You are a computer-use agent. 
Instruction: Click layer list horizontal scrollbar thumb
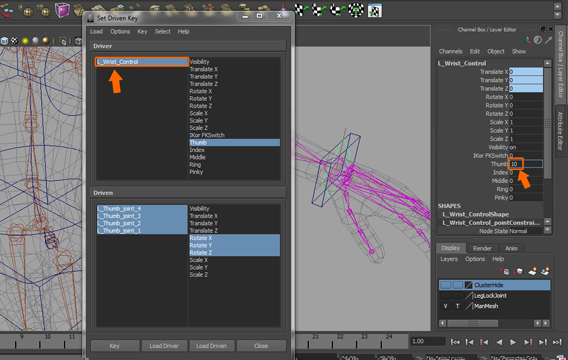pyautogui.click(x=472, y=323)
